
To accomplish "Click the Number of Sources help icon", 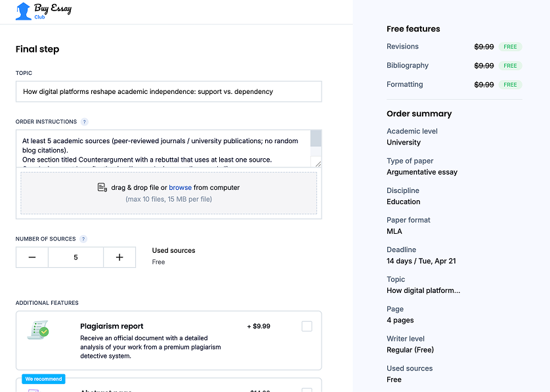I will coord(83,239).
